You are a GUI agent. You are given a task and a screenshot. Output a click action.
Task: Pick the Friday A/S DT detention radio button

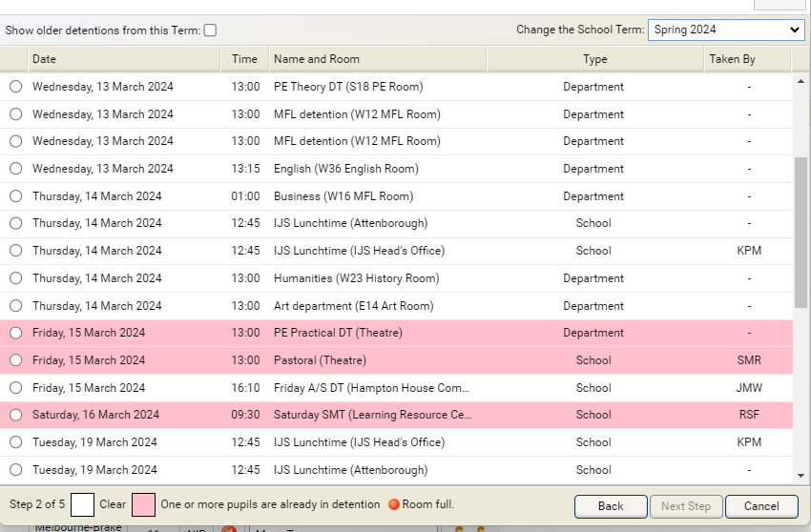point(15,388)
